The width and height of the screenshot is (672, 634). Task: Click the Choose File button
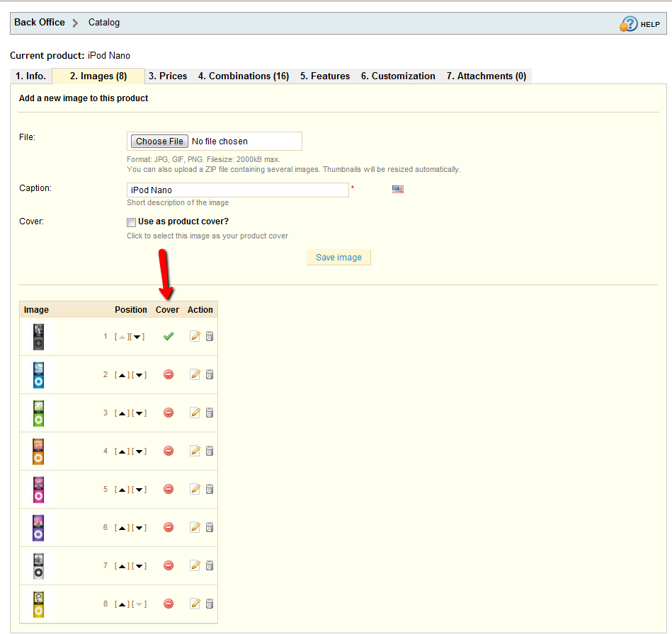click(x=159, y=142)
